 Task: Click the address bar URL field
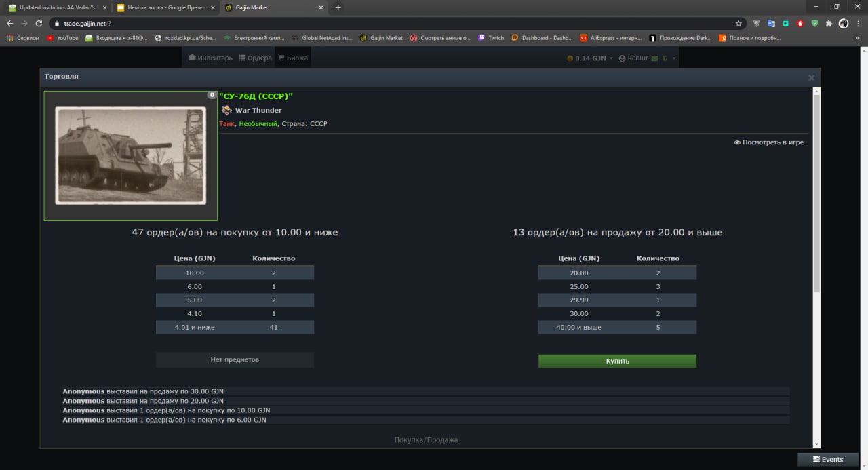coord(393,23)
